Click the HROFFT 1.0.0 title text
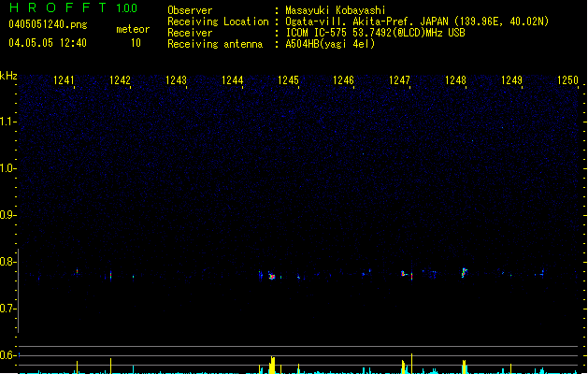The width and height of the screenshot is (588, 374). (x=74, y=7)
